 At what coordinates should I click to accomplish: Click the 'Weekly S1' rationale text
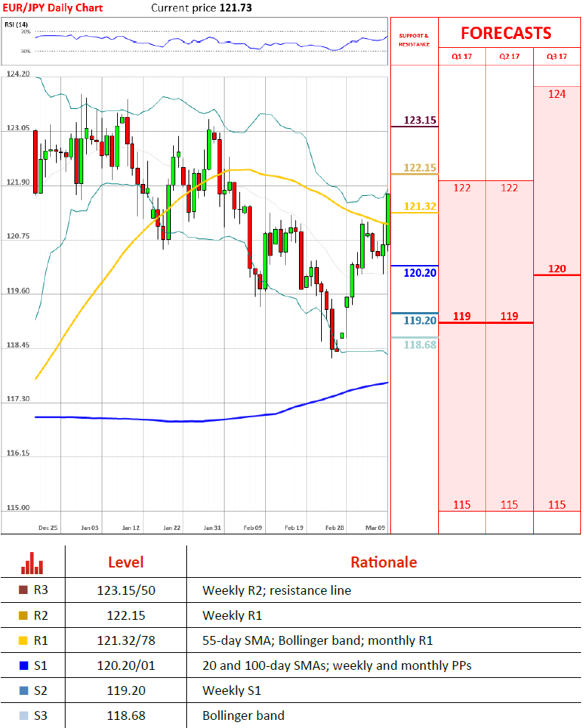[232, 691]
